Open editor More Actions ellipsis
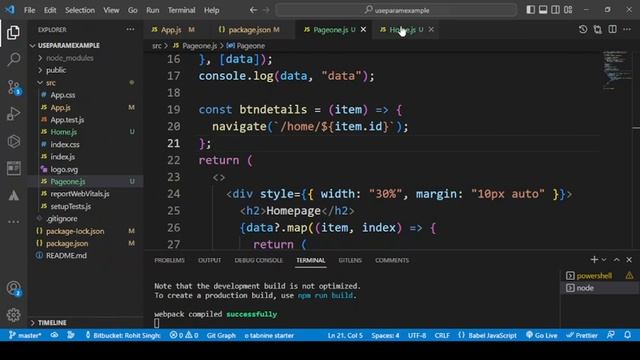This screenshot has width=640, height=360. click(627, 29)
